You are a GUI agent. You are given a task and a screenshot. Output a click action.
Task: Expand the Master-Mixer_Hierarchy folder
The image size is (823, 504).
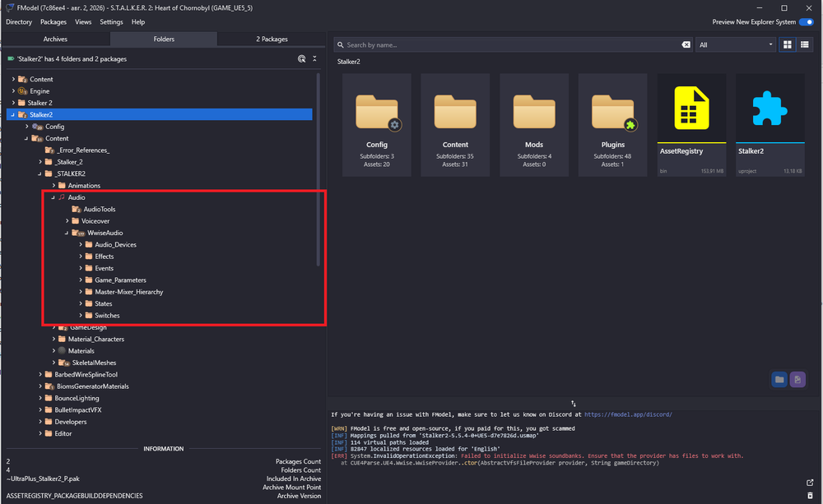point(81,292)
